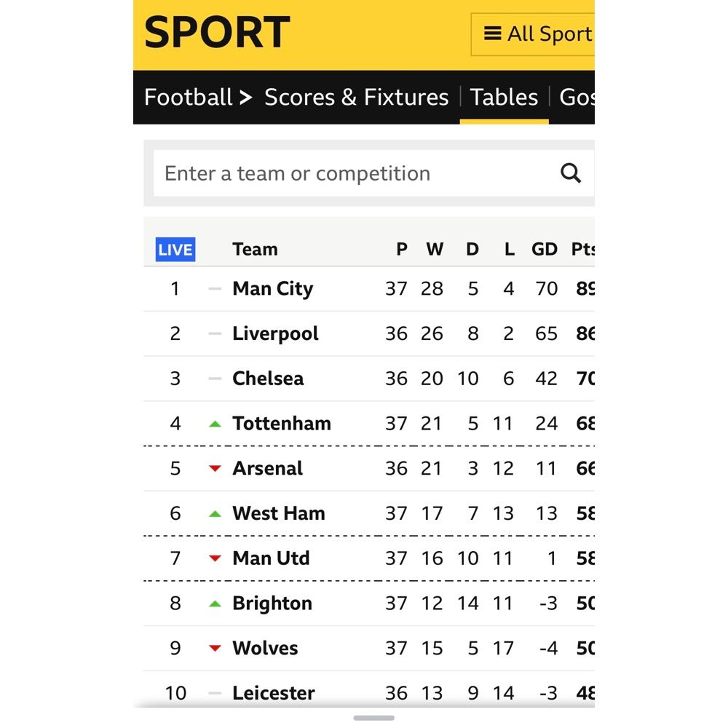The width and height of the screenshot is (728, 728).
Task: Select the Tables tab
Action: tap(505, 97)
